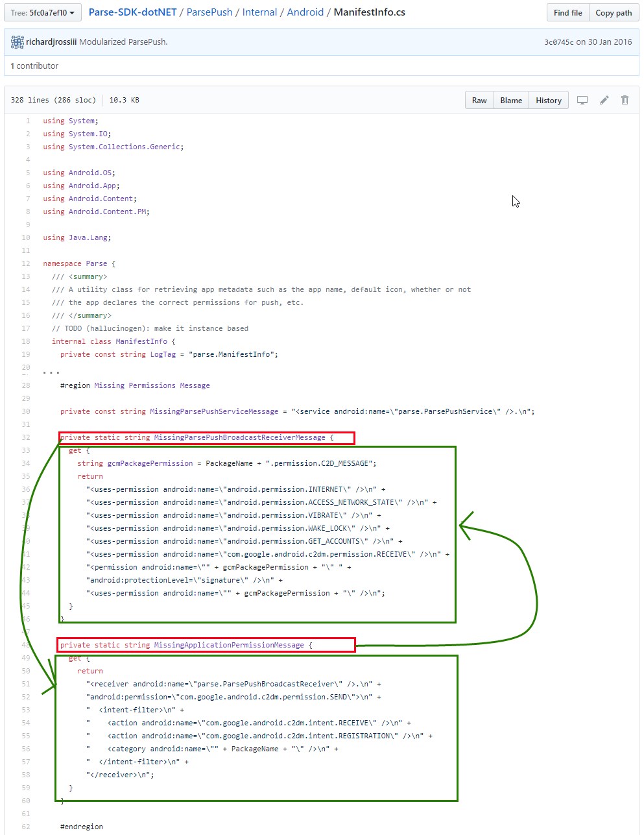Viewport: 644px width, 835px height.
Task: Select line number 32
Action: point(26,437)
